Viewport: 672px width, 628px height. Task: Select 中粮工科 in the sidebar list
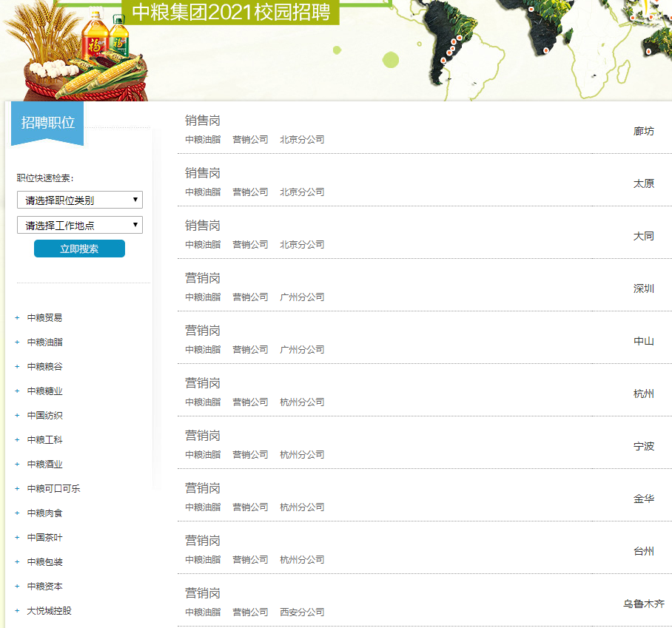(x=44, y=440)
